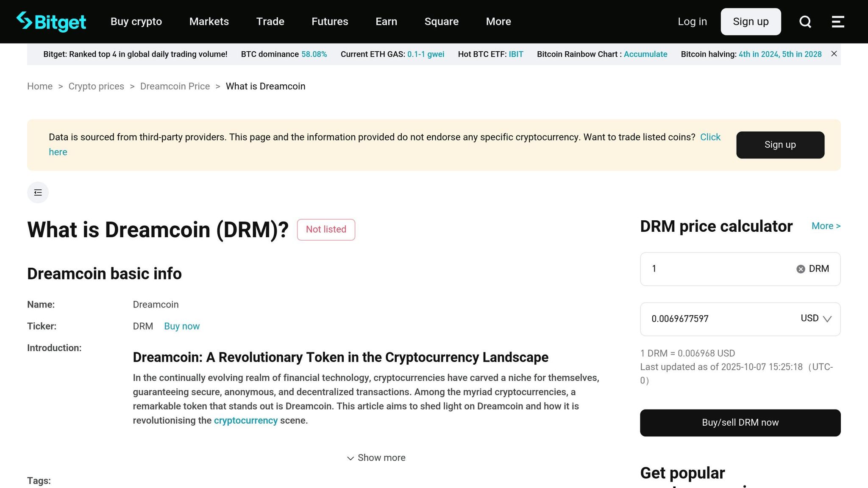Open the Futures menu
Viewport: 868px width, 488px height.
[x=330, y=22]
